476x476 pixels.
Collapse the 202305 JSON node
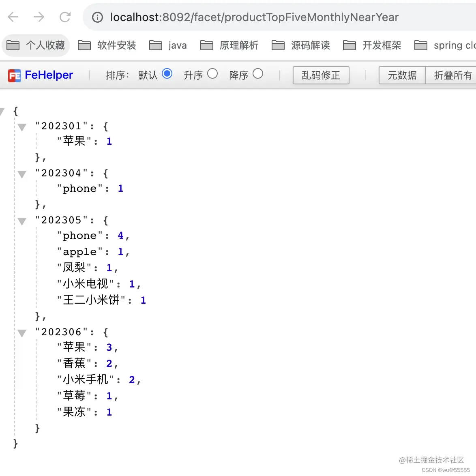[x=21, y=221]
